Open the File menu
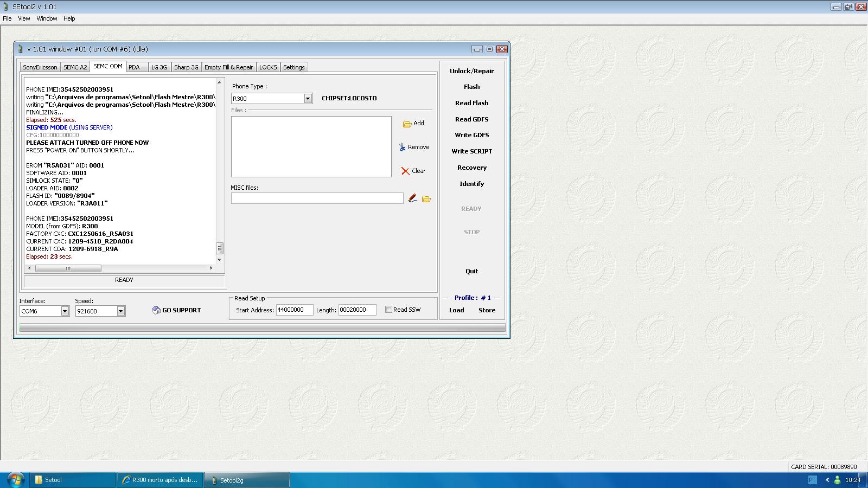The image size is (868, 488). pyautogui.click(x=7, y=18)
